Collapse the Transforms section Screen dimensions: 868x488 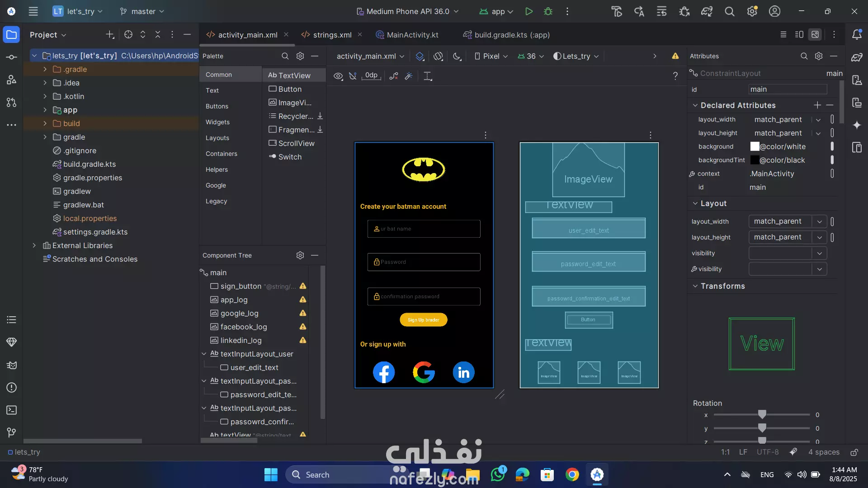(695, 286)
